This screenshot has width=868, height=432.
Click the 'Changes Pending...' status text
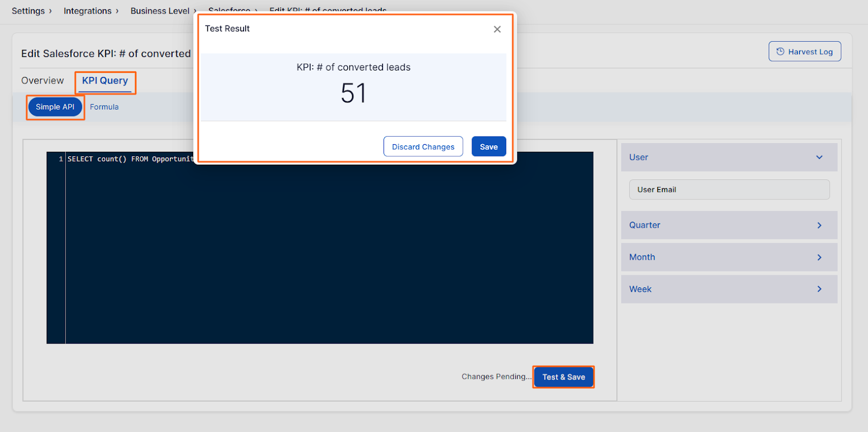(496, 377)
